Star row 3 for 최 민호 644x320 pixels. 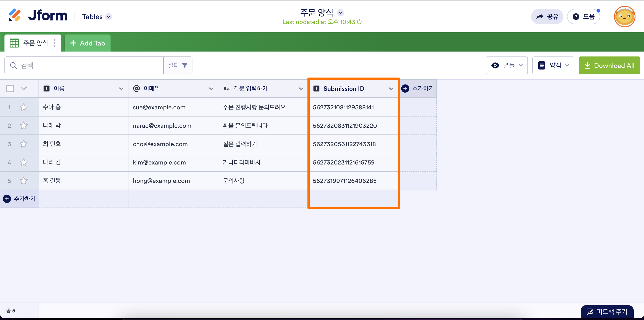tap(23, 144)
